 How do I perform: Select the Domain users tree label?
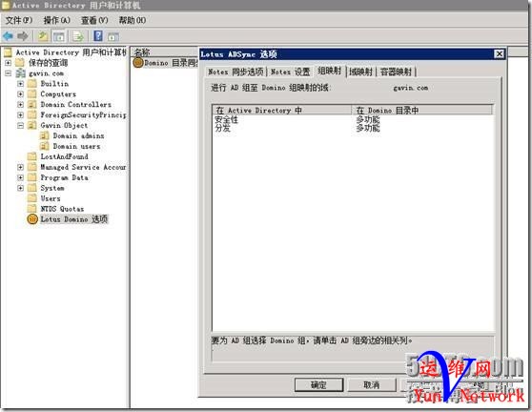pos(76,146)
